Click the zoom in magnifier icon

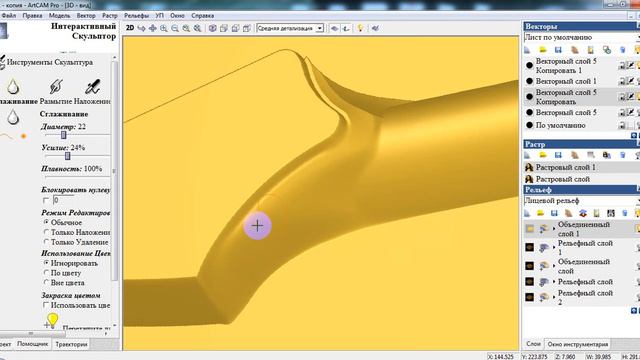tap(164, 28)
